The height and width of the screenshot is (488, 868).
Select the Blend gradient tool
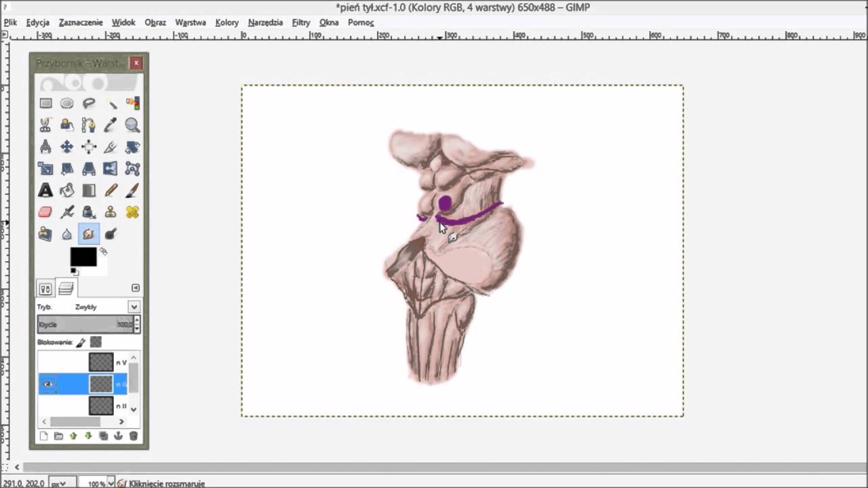click(89, 190)
